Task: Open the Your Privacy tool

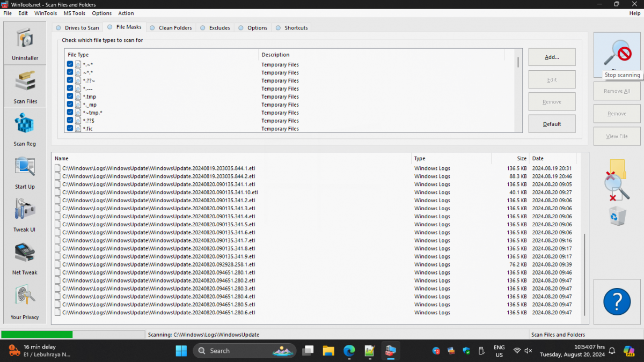Action: tap(25, 302)
